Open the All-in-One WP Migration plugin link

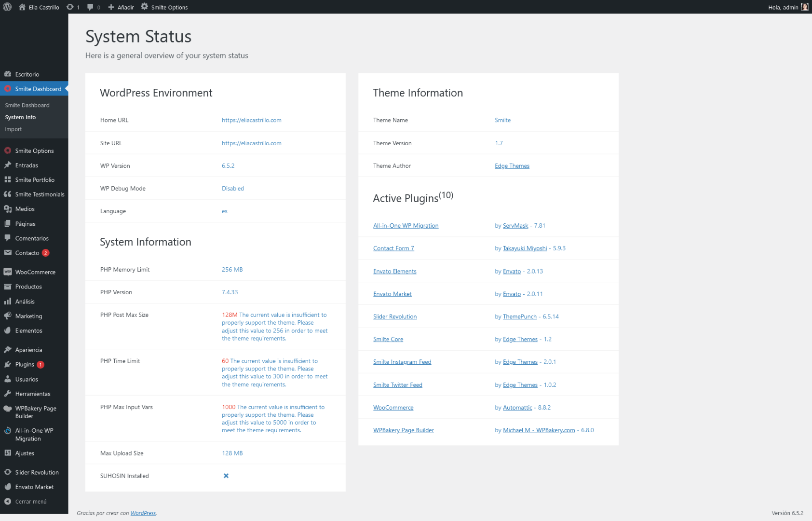coord(406,226)
